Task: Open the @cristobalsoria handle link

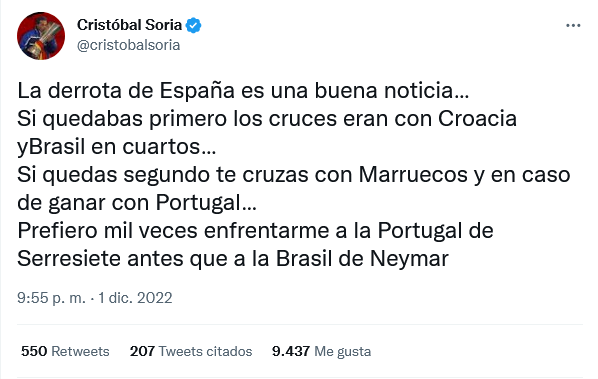Action: pos(129,45)
